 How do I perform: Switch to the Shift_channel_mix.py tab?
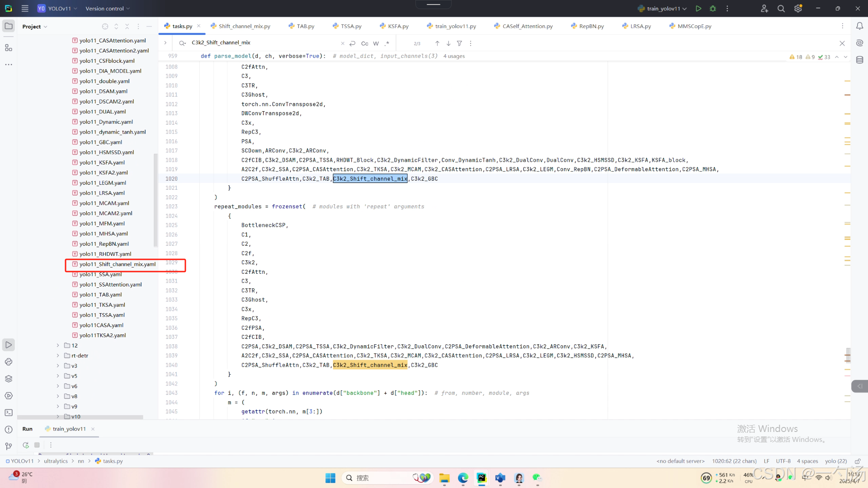(x=244, y=26)
